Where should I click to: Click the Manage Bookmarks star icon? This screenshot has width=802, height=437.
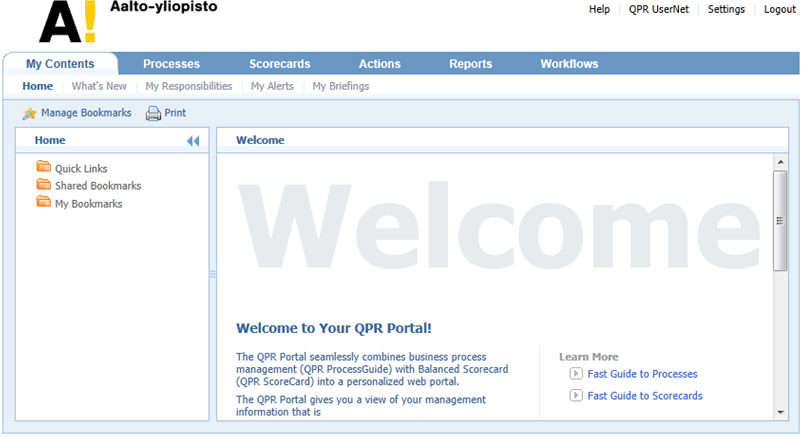29,114
